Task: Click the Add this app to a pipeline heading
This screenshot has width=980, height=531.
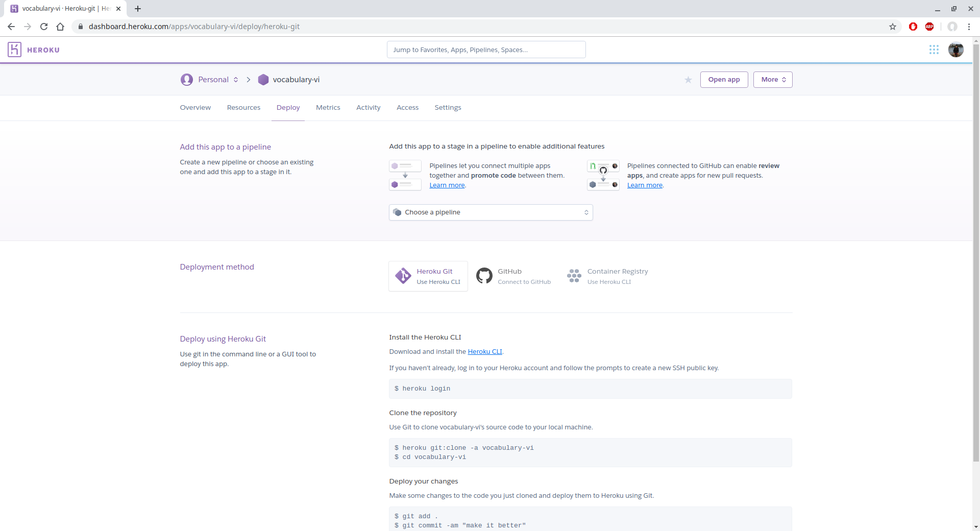Action: [x=225, y=147]
